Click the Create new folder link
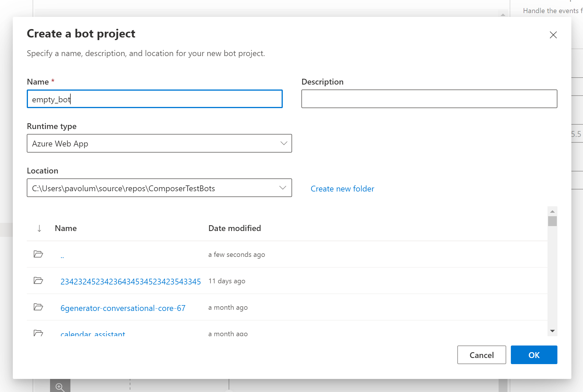Image resolution: width=583 pixels, height=392 pixels. [x=342, y=189]
